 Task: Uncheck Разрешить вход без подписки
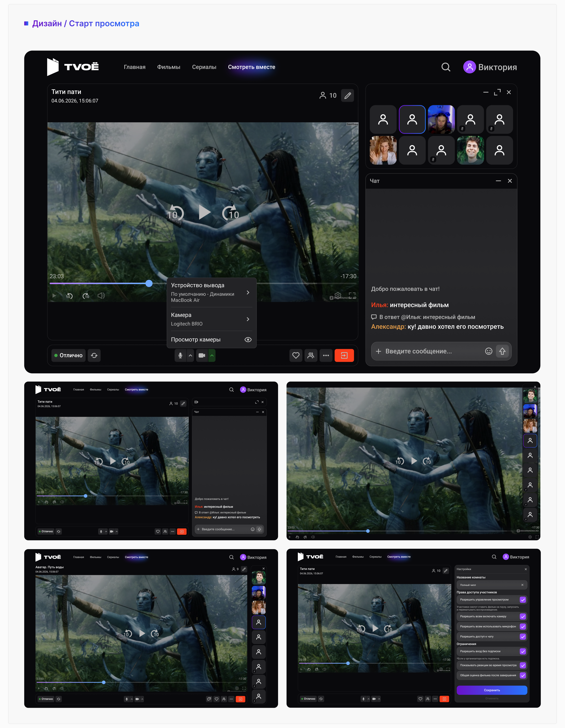pos(523,651)
